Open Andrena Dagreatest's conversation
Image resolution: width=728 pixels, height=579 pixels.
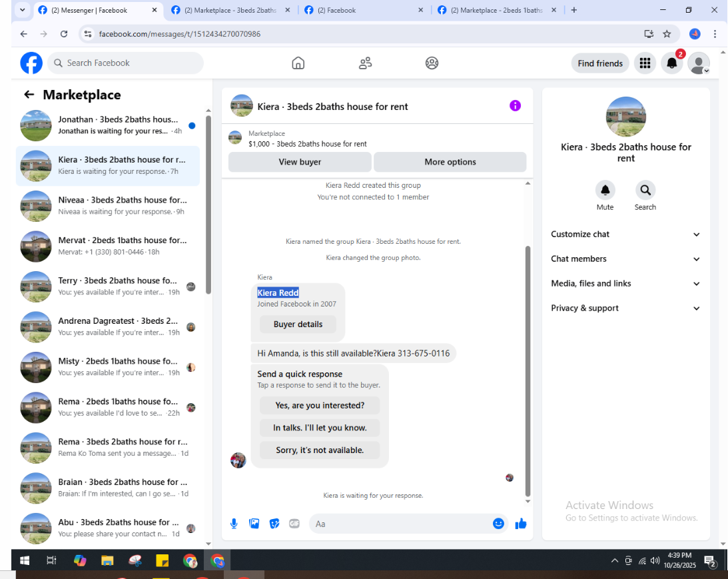(108, 327)
